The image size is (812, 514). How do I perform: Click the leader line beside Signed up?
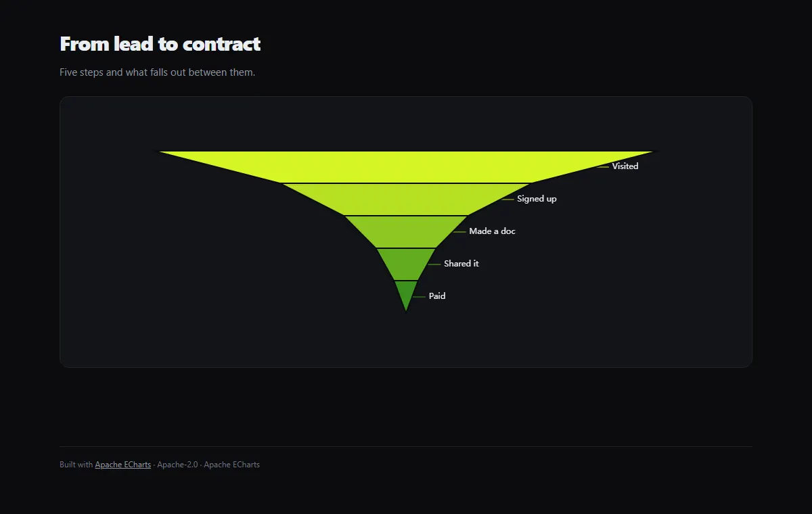508,199
